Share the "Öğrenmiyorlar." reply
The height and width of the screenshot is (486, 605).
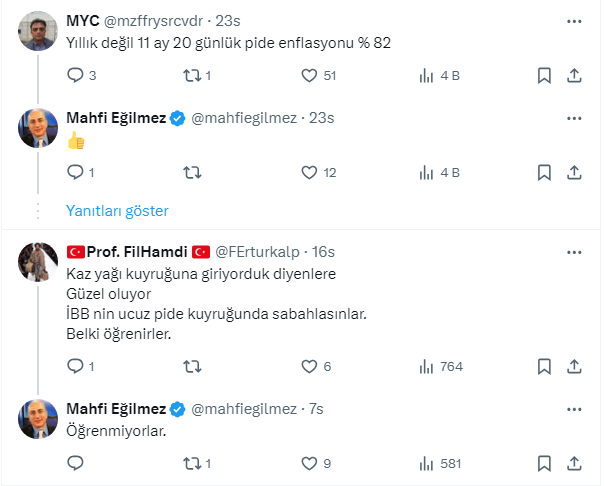coord(575,463)
